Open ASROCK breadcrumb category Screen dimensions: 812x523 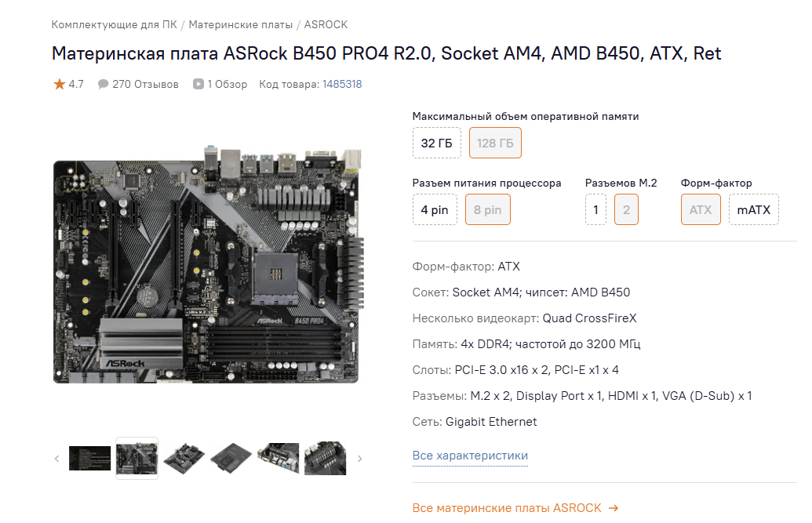tap(326, 25)
